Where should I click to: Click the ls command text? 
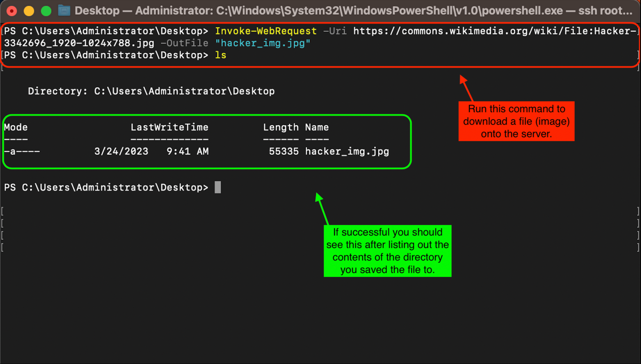221,55
